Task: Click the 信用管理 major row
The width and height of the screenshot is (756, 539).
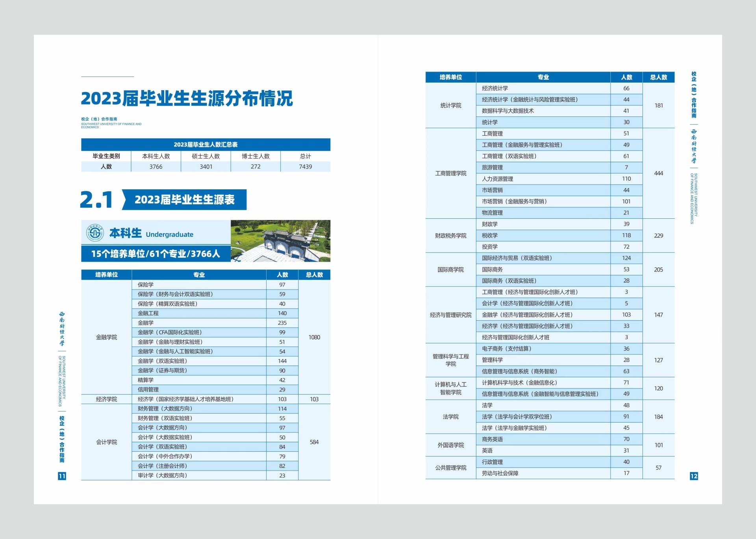Action: point(215,389)
